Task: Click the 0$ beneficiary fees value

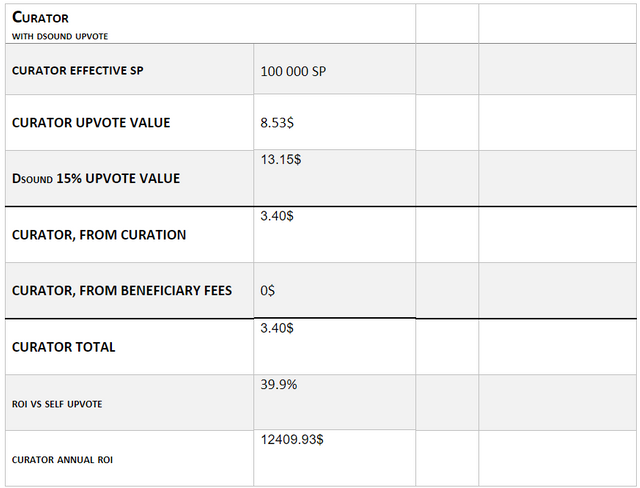Action: pos(268,291)
